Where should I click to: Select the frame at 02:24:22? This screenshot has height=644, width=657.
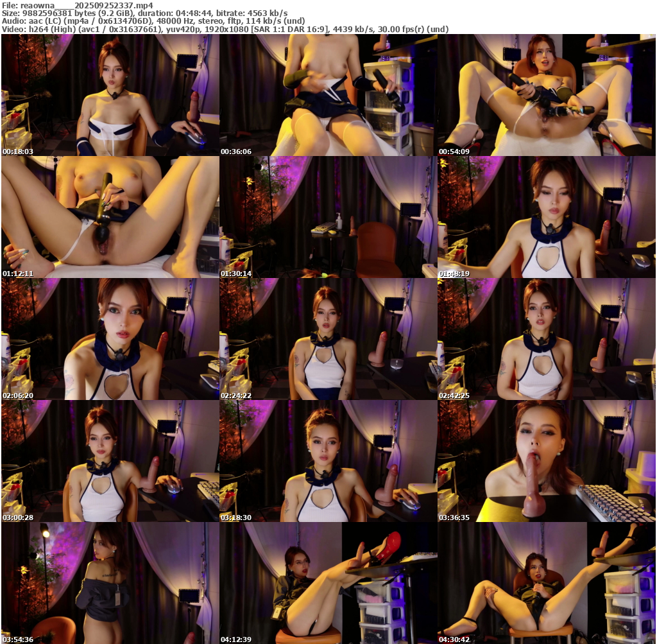tap(328, 339)
